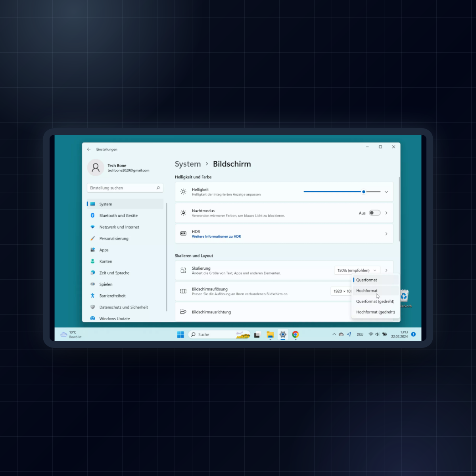Open the Wi-Fi network tray icon

pos(371,334)
